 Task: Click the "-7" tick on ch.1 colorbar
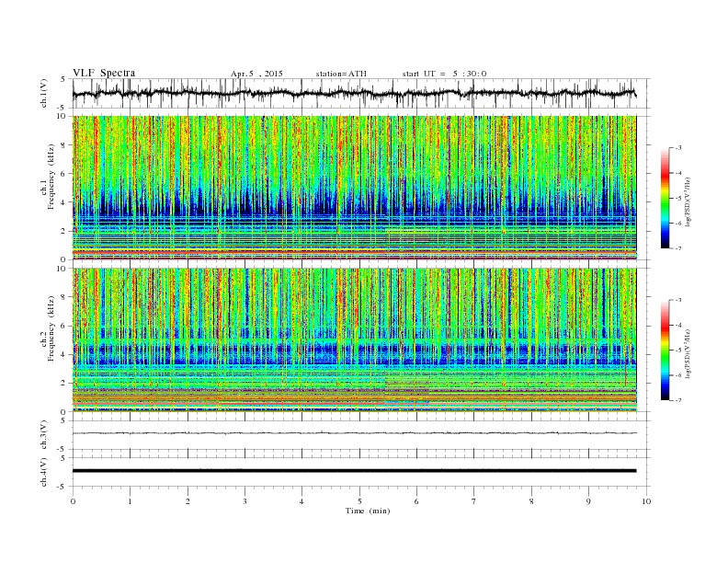click(677, 248)
